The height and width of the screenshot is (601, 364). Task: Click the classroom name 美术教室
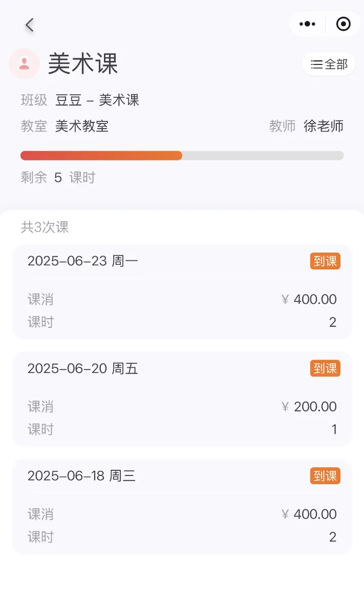pos(82,126)
